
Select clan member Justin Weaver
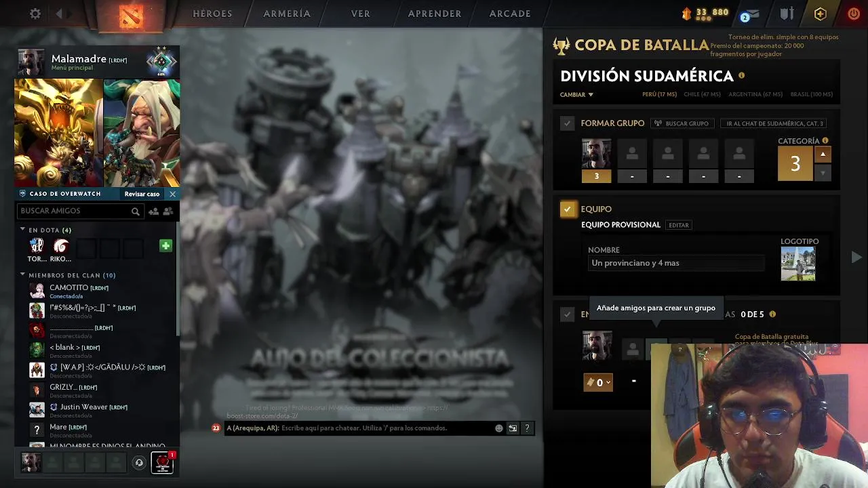(96, 410)
